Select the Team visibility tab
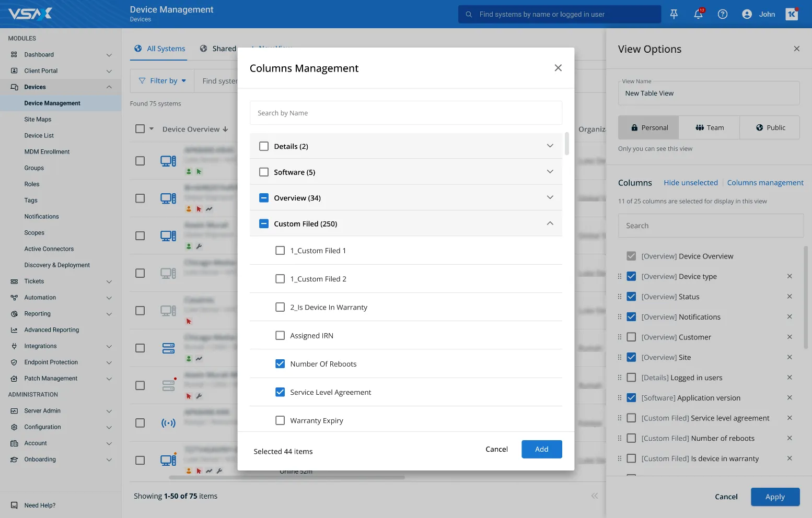This screenshot has width=812, height=518. coord(709,127)
